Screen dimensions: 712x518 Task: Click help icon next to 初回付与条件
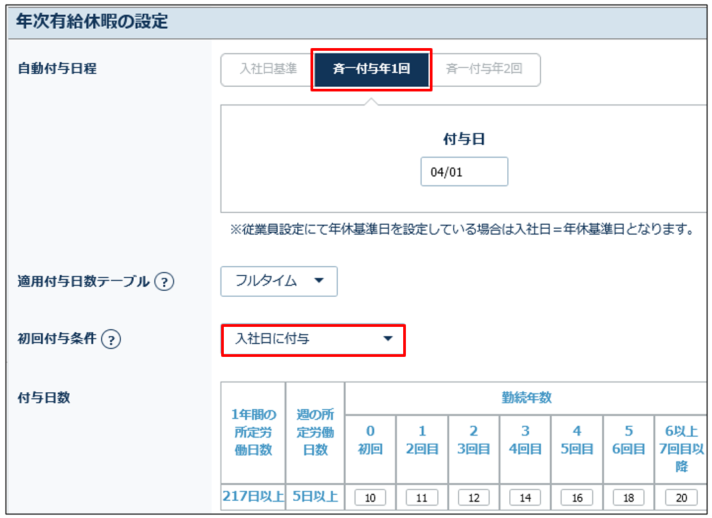[111, 339]
